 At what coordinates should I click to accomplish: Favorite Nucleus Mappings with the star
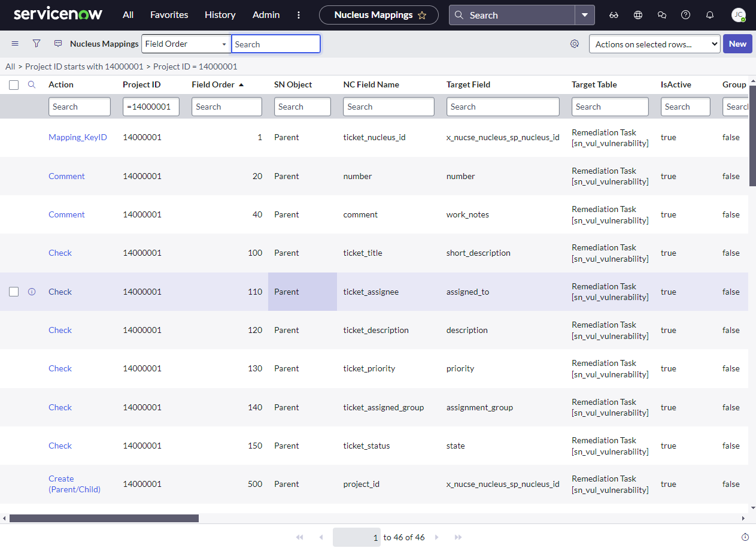tap(422, 15)
